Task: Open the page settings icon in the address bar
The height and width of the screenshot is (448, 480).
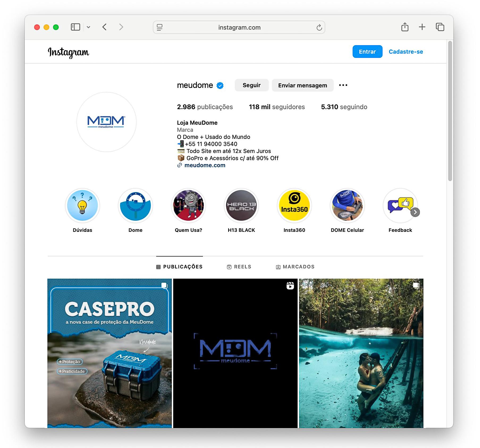Action: tap(160, 27)
